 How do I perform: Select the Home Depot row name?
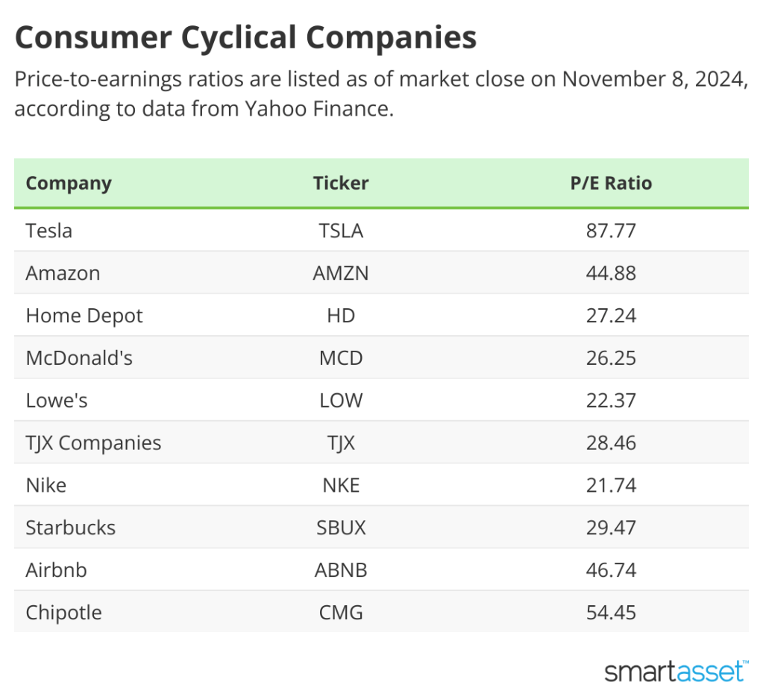(x=84, y=316)
